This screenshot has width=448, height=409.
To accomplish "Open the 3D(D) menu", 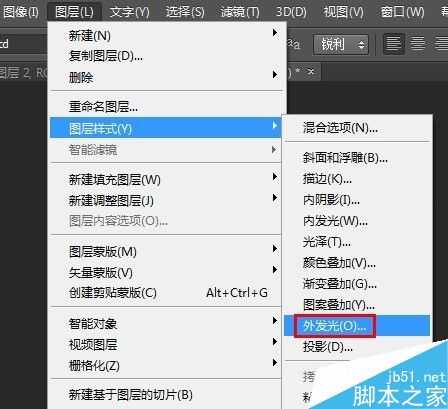I will click(x=291, y=12).
